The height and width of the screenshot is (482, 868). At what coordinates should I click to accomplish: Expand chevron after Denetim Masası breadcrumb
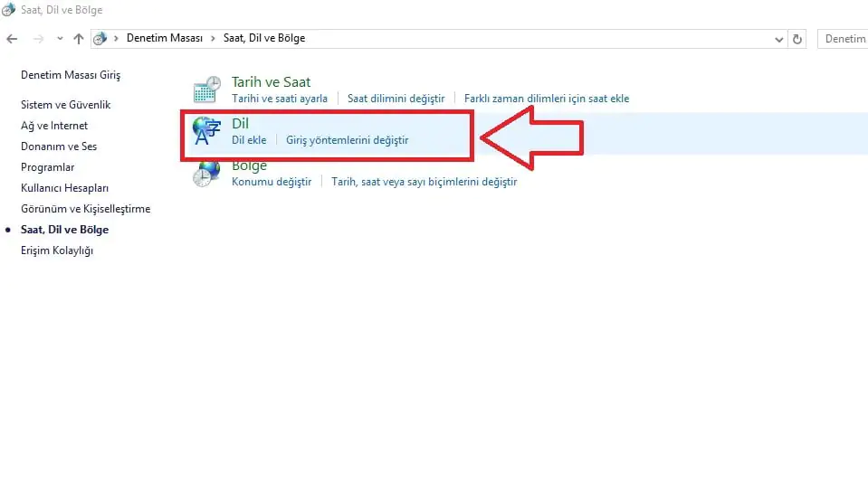click(213, 39)
